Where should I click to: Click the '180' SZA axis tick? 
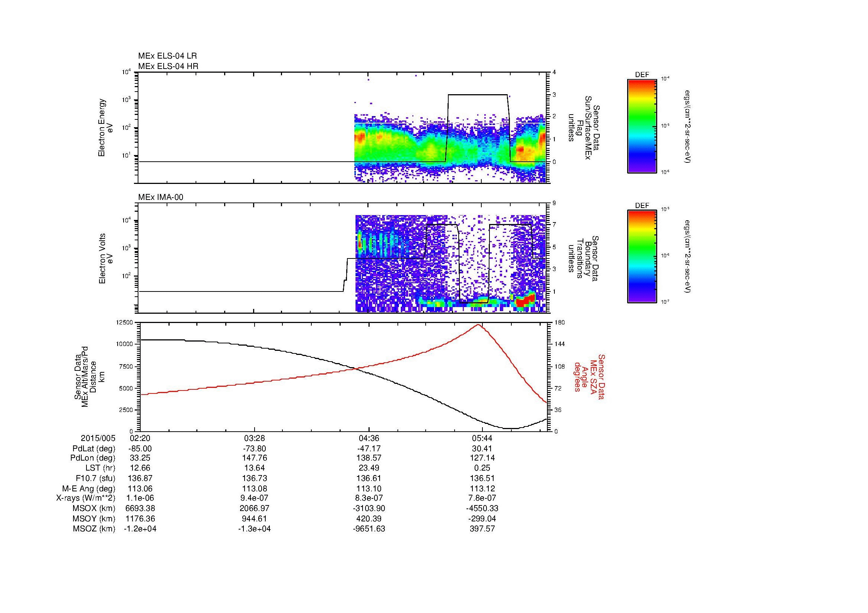[560, 322]
